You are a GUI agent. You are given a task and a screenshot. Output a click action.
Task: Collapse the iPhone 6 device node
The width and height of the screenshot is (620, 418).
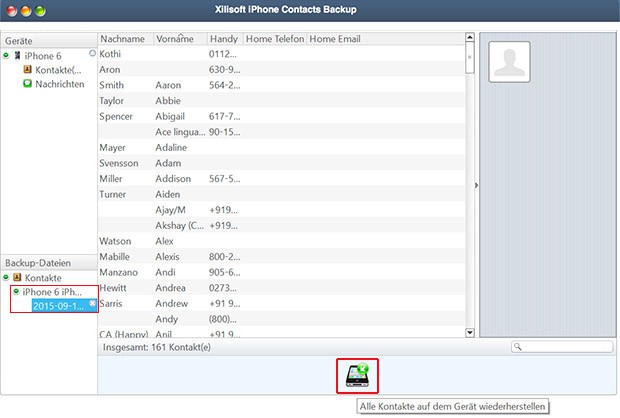6,55
